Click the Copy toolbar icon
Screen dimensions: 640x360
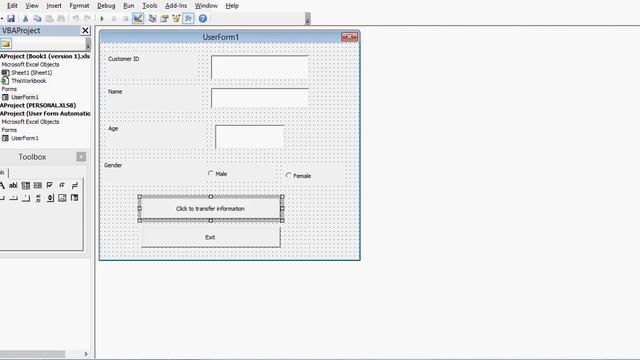click(x=37, y=18)
